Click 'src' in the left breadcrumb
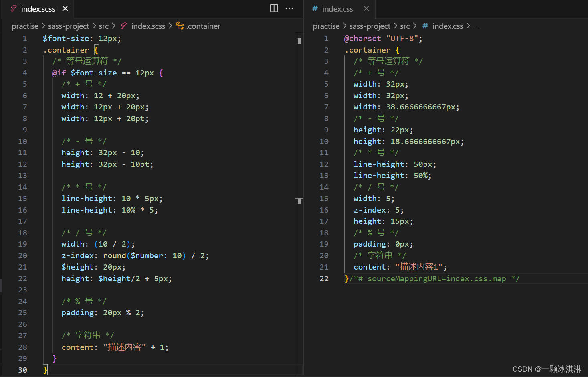This screenshot has height=377, width=588. (104, 26)
